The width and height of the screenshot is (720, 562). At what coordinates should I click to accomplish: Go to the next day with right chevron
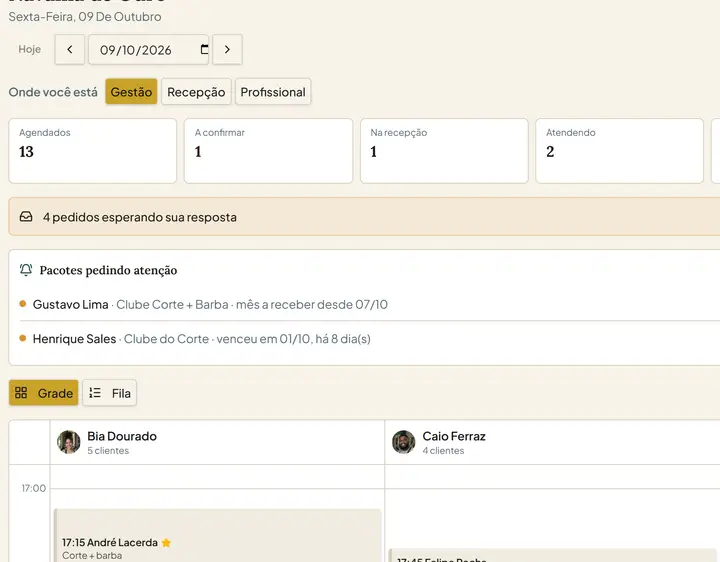pyautogui.click(x=227, y=50)
